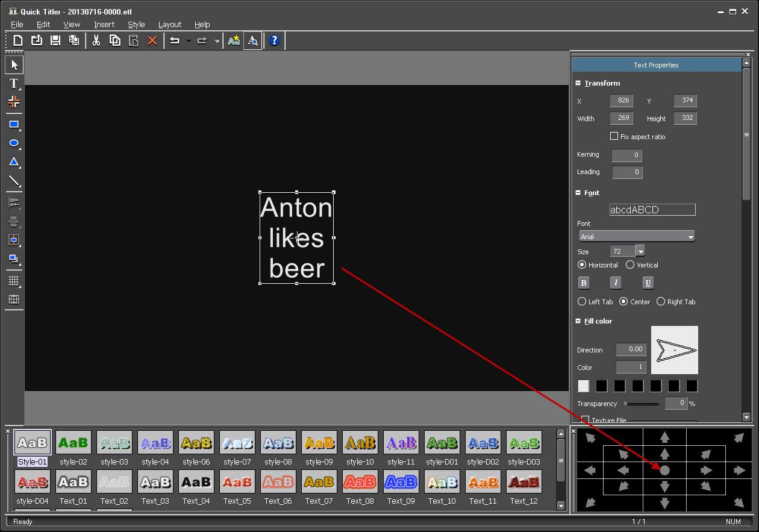This screenshot has width=759, height=532.
Task: Click the Delete red X icon
Action: click(152, 40)
